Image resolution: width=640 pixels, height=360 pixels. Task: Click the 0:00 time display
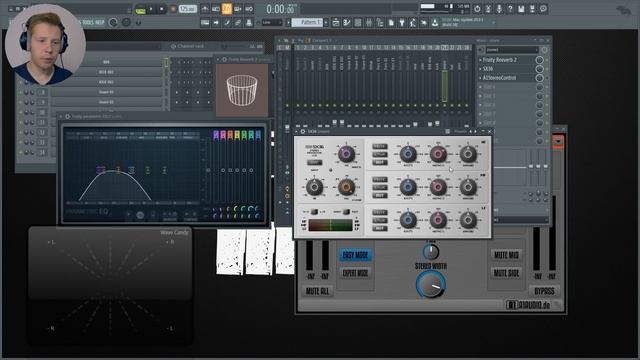point(280,9)
